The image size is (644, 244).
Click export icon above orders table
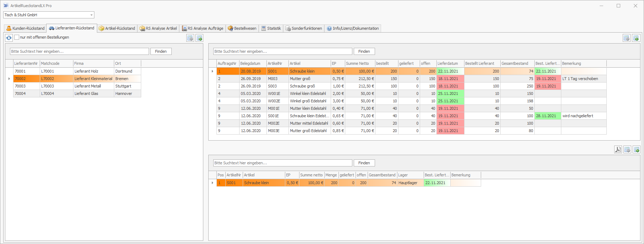(636, 38)
